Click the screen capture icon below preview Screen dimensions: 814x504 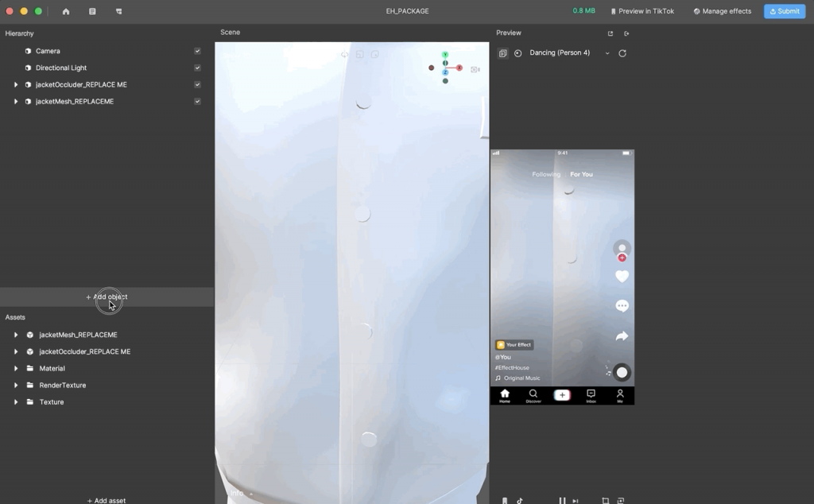(x=621, y=500)
